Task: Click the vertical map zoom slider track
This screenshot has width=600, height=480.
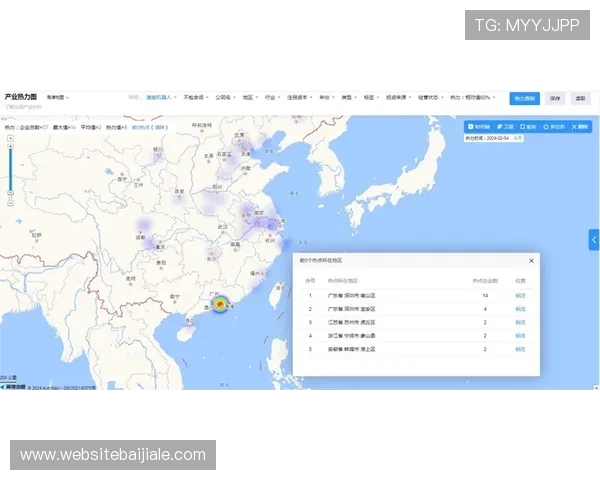Action: (x=10, y=175)
